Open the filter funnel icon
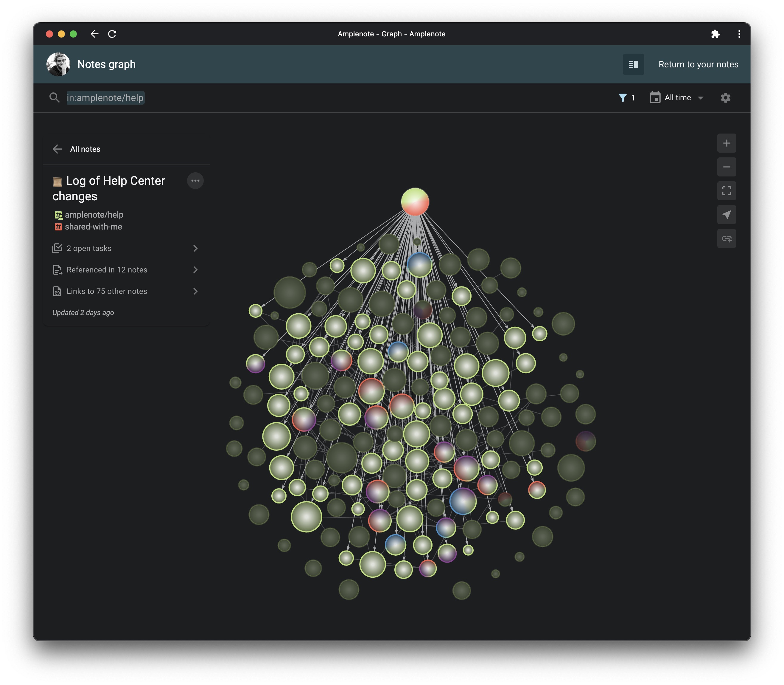 pyautogui.click(x=623, y=98)
